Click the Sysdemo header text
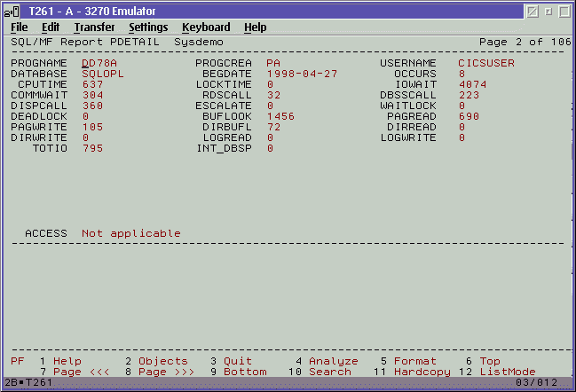 [x=199, y=42]
